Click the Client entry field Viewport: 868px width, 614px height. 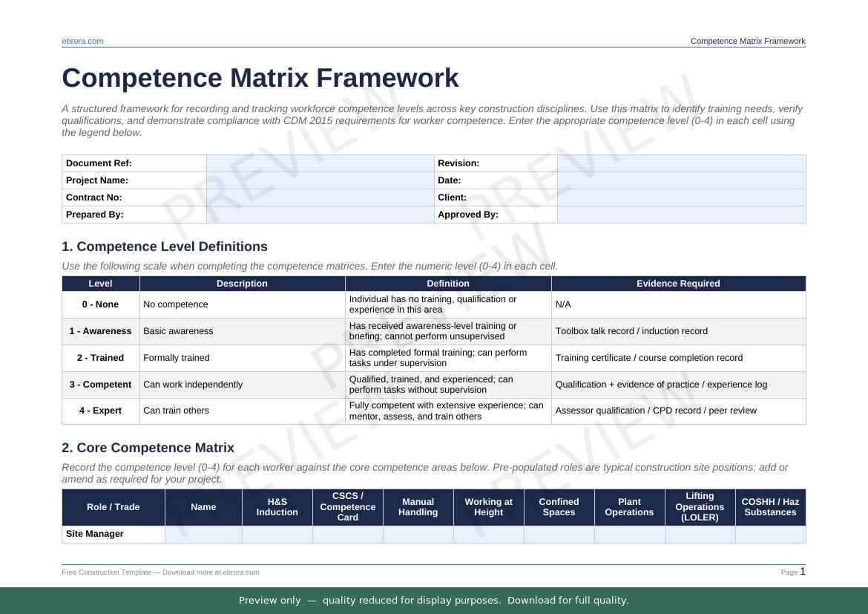(x=681, y=197)
